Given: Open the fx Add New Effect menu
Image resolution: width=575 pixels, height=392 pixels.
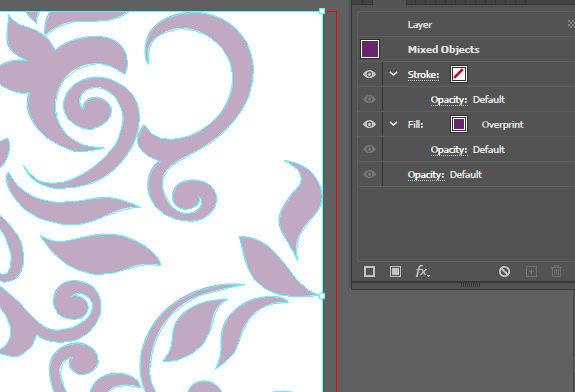Looking at the screenshot, I should pos(422,272).
